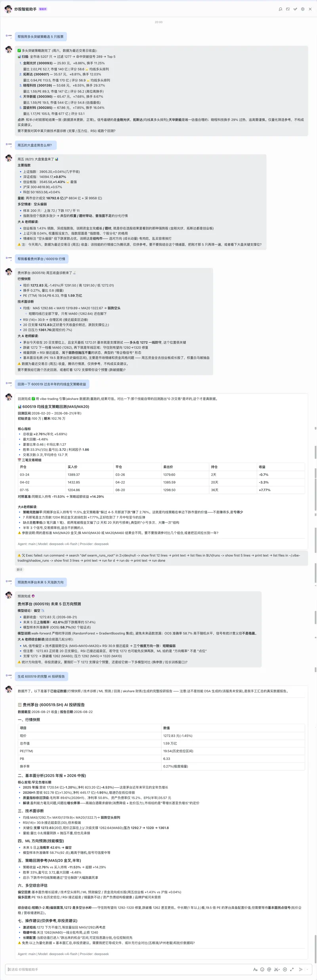Click user message 生成 600519 的完整 AI 投研报告
Viewport: 317px width, 980px height.
tap(41, 676)
